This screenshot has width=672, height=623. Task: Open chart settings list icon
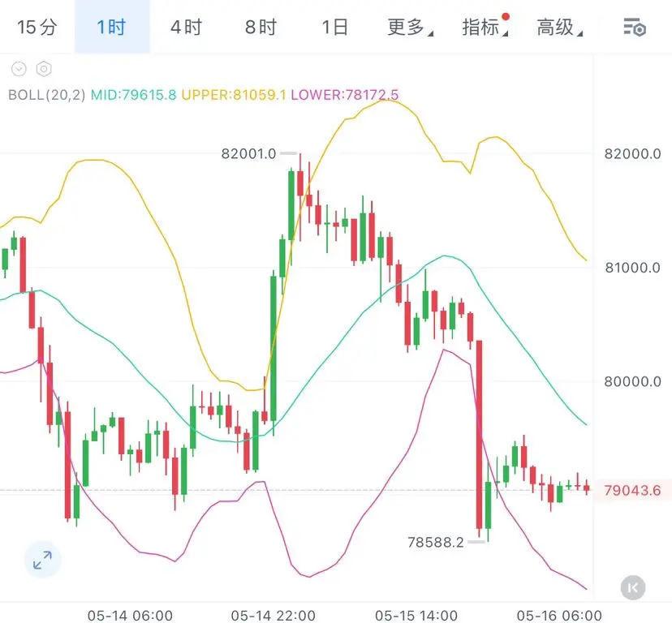[635, 28]
